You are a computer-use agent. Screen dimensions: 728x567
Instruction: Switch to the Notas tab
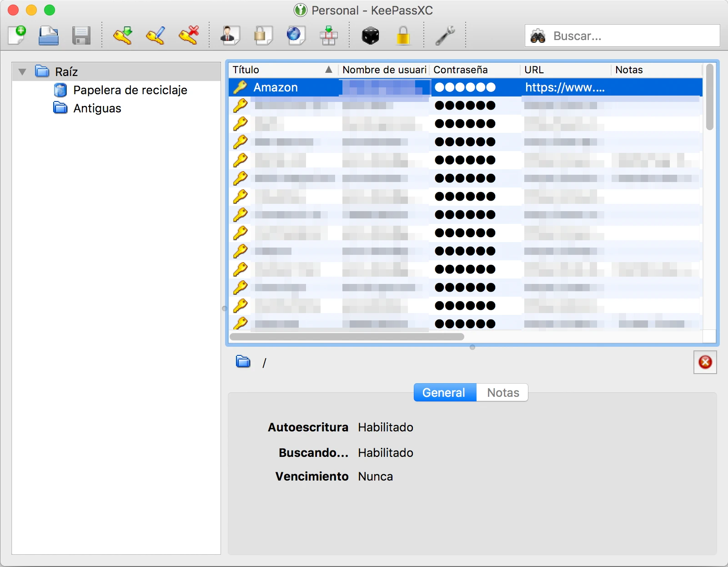tap(502, 392)
